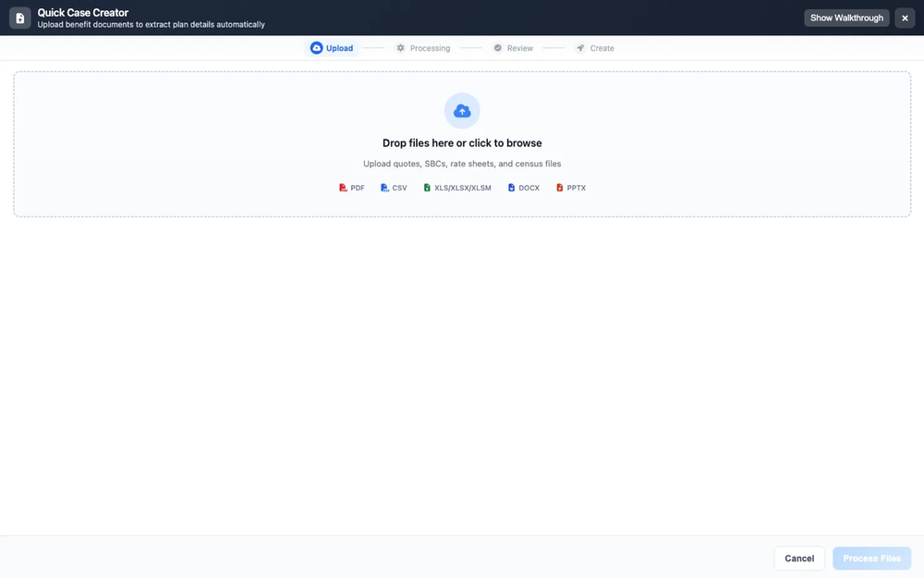Click the DOCX format label
The height and width of the screenshot is (578, 924).
tap(529, 188)
